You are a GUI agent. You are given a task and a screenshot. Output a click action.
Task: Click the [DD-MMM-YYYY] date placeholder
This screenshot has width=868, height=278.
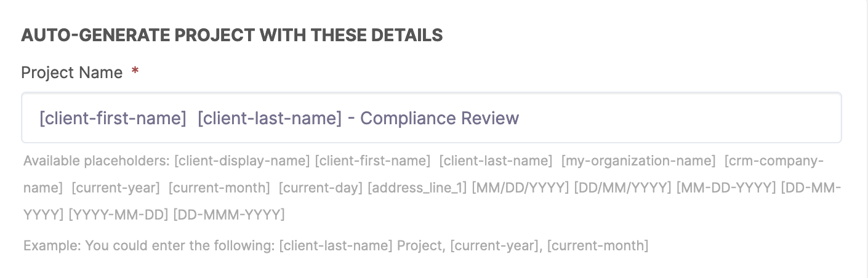tap(229, 215)
